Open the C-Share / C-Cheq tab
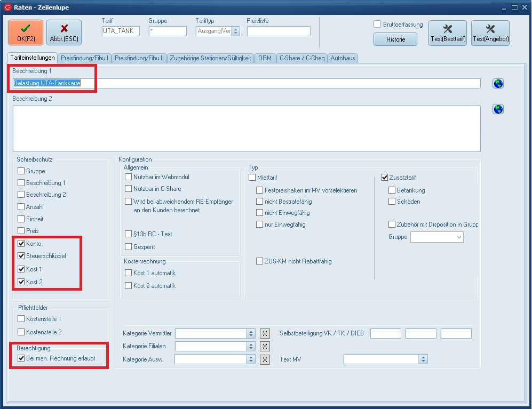Image resolution: width=532 pixels, height=409 pixels. tap(301, 58)
